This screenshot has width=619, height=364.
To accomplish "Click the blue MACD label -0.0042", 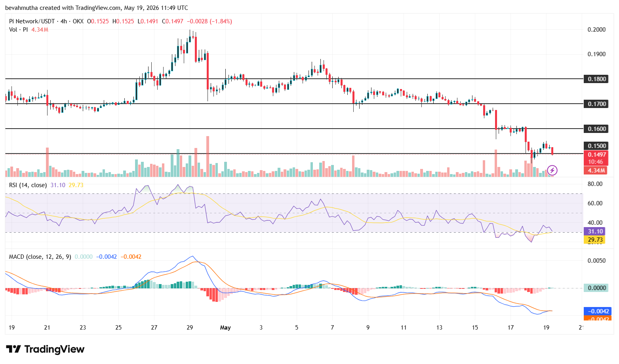I will click(597, 311).
